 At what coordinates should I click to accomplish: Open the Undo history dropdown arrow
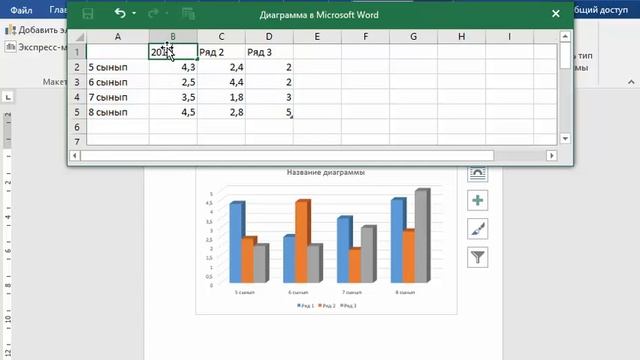pos(134,13)
